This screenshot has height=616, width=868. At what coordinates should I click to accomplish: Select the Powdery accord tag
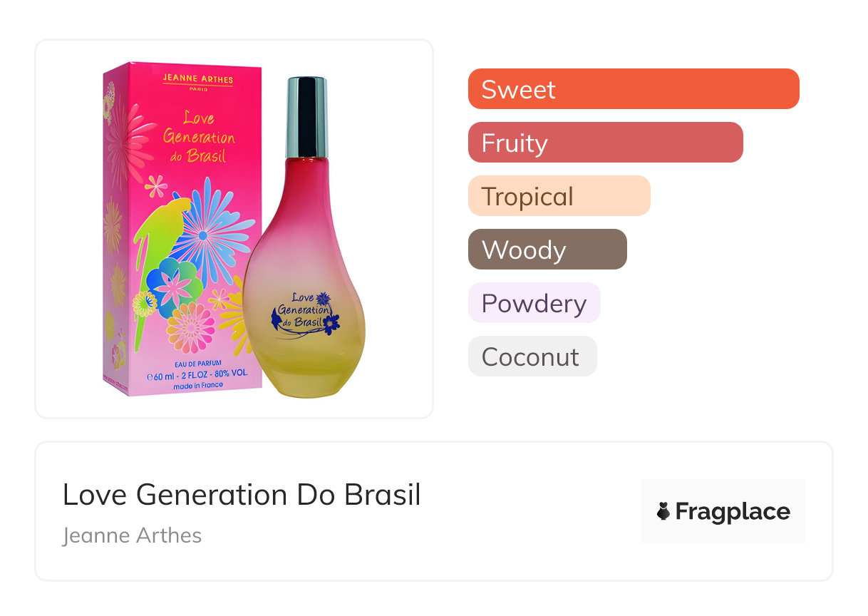(534, 303)
